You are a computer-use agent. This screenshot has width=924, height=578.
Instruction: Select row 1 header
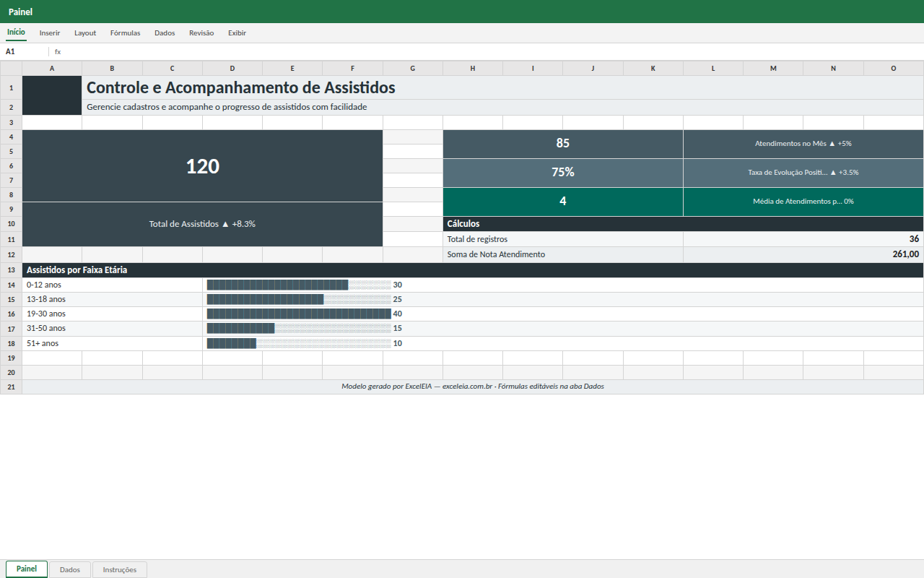11,87
